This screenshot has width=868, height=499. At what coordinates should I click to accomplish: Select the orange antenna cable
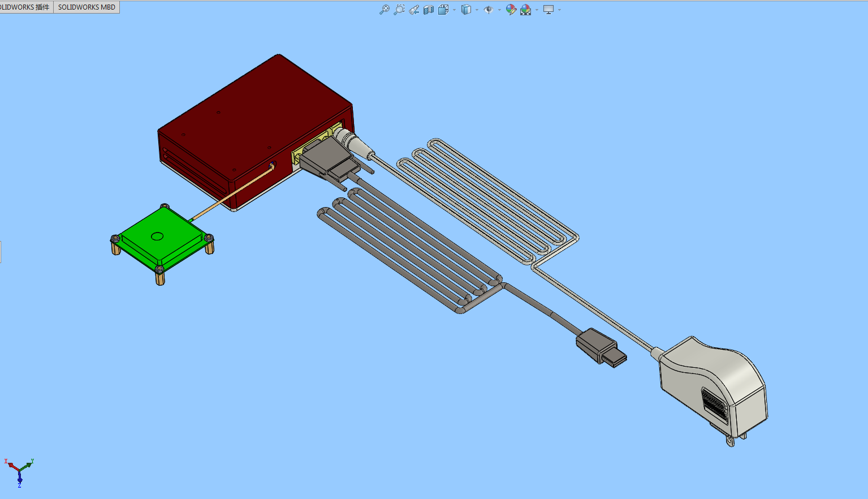(232, 192)
